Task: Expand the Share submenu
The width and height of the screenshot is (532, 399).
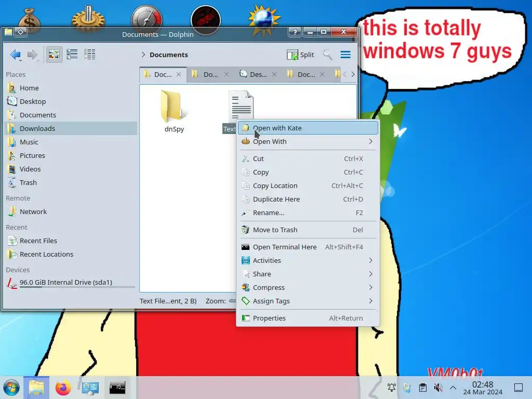Action: (308, 274)
